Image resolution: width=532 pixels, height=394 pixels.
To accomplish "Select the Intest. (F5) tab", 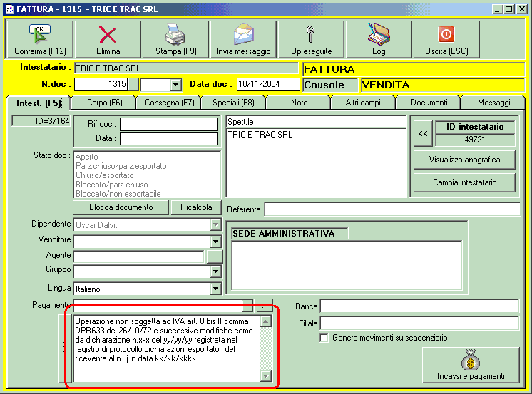I will [39, 103].
